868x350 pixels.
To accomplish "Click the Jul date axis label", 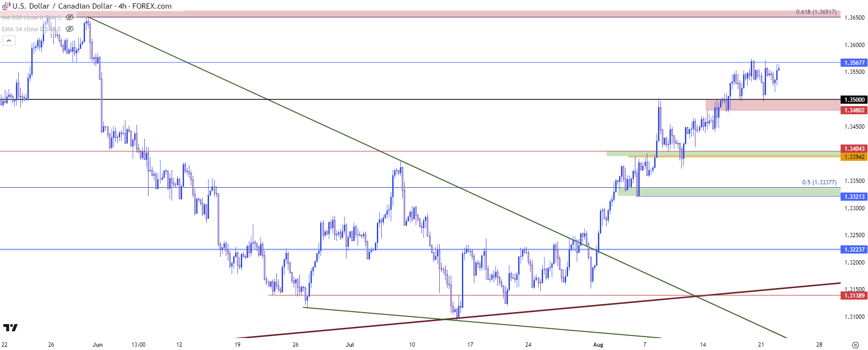I will [350, 345].
